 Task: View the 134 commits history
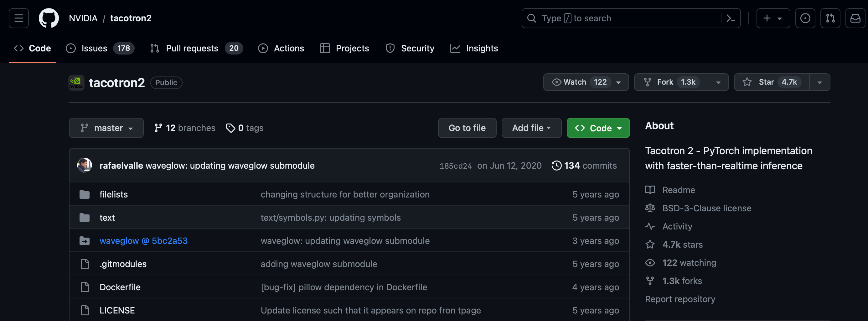pos(584,166)
